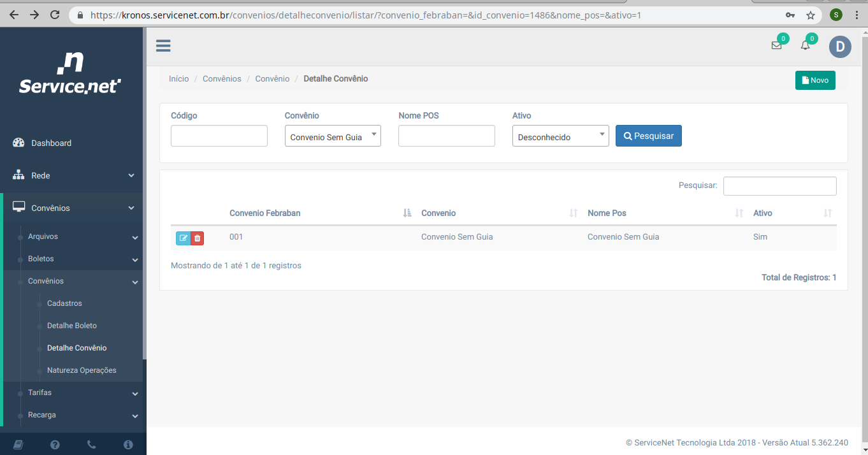Delete the 001 record with trash icon
The width and height of the screenshot is (868, 455).
pyautogui.click(x=198, y=238)
